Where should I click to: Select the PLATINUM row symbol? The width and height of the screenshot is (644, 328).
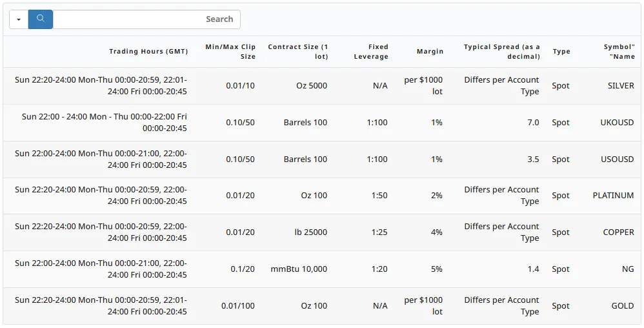[x=613, y=196]
